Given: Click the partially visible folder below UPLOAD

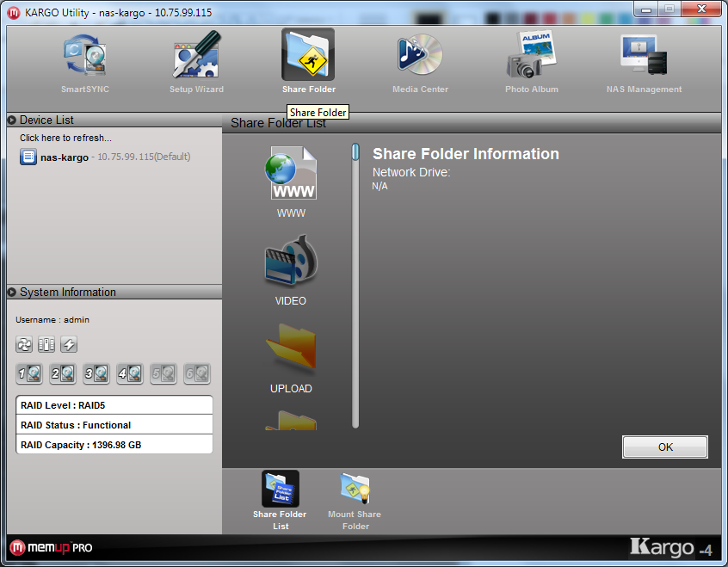Looking at the screenshot, I should [x=291, y=420].
